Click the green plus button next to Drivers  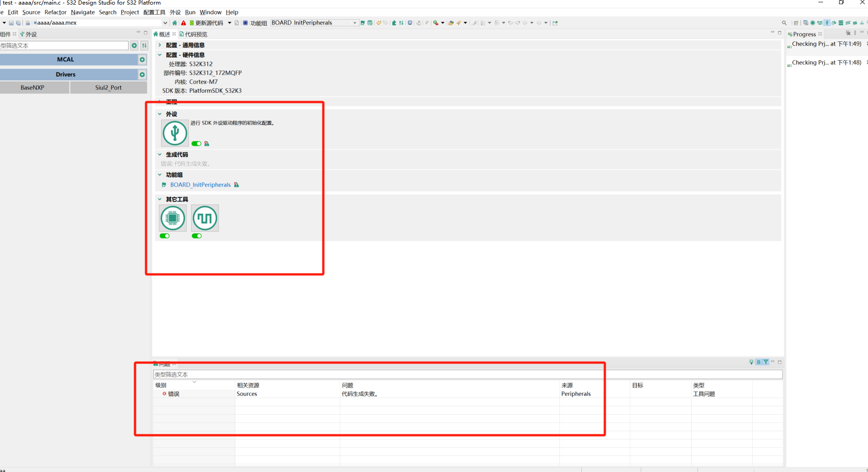click(142, 74)
